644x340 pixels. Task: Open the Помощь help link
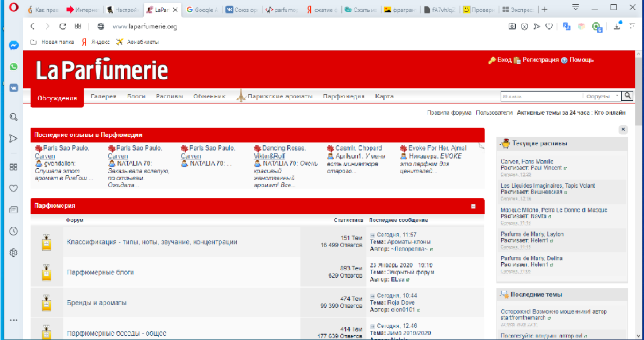tap(582, 60)
